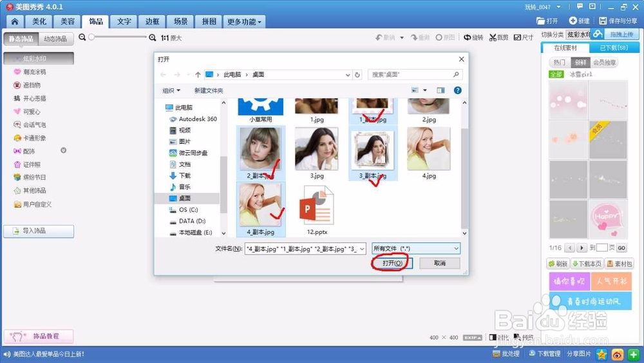Click the 导入饰品 button
This screenshot has width=644, height=363.
[x=39, y=231]
